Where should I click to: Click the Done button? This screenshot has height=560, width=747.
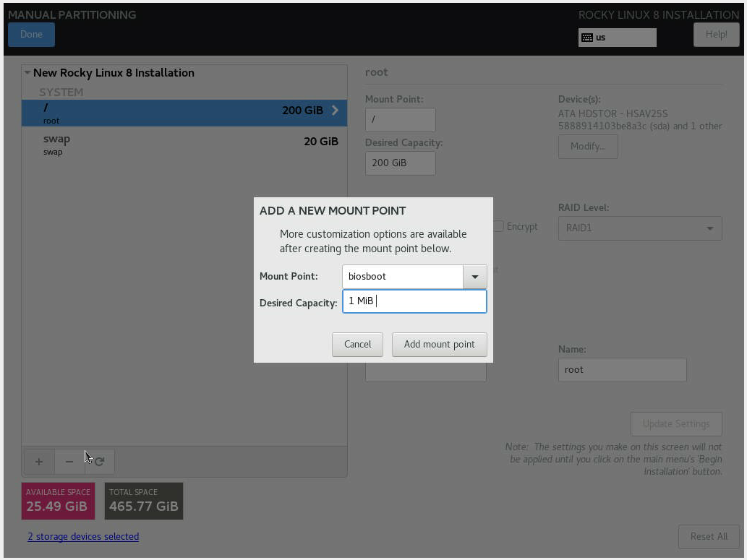click(x=31, y=34)
